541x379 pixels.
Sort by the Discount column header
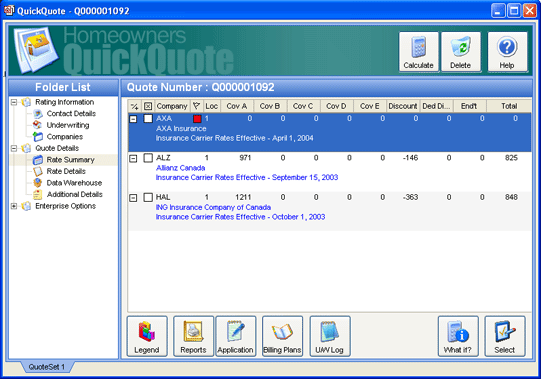click(x=403, y=106)
